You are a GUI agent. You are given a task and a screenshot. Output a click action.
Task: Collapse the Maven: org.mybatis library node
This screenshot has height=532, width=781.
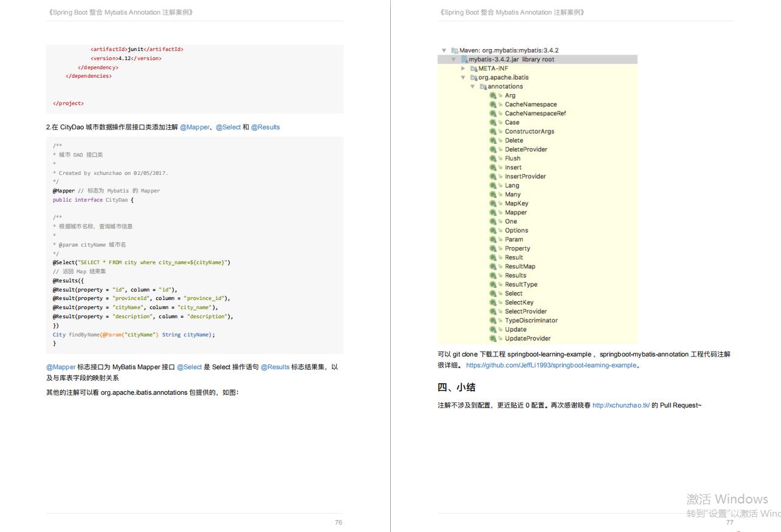click(x=444, y=50)
